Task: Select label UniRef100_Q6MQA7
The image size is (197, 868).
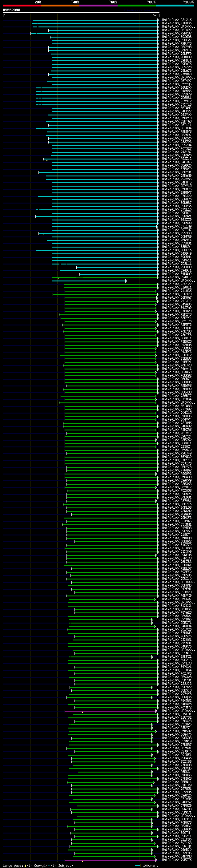Action: pos(176,297)
